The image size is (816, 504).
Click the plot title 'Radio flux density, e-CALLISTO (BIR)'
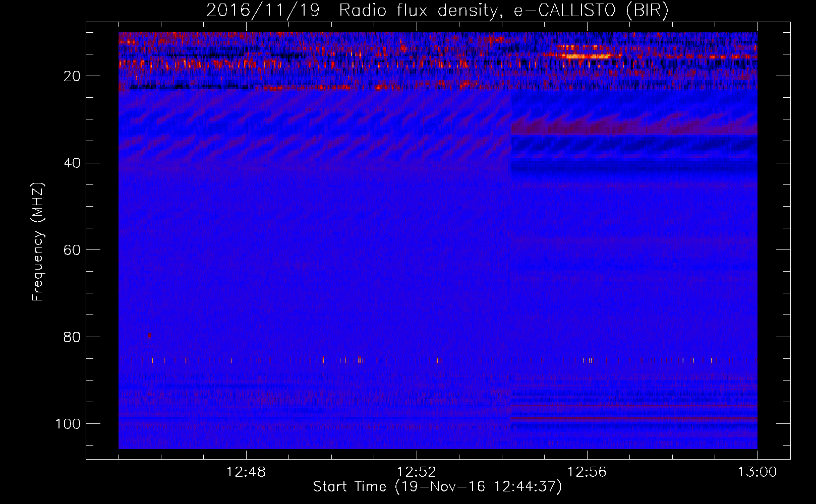pyautogui.click(x=504, y=11)
